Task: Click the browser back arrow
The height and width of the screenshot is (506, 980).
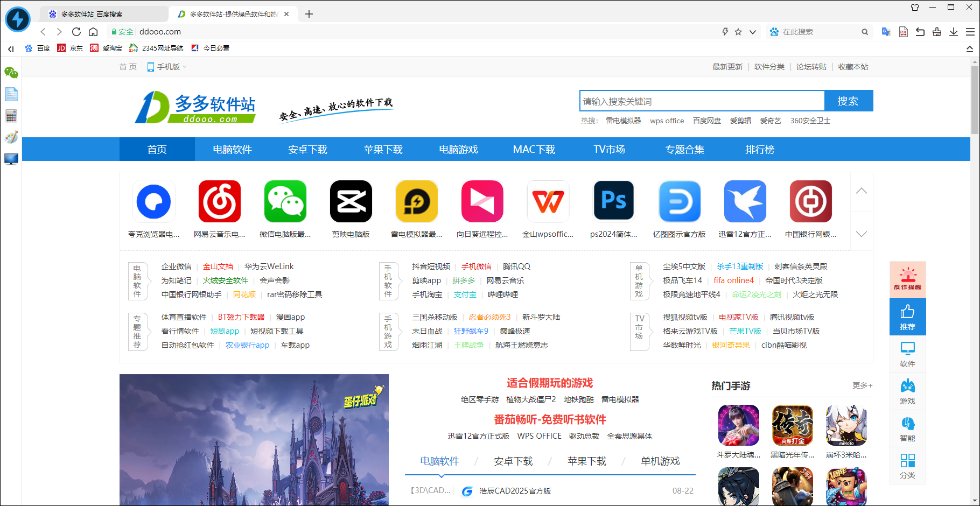Action: tap(43, 32)
